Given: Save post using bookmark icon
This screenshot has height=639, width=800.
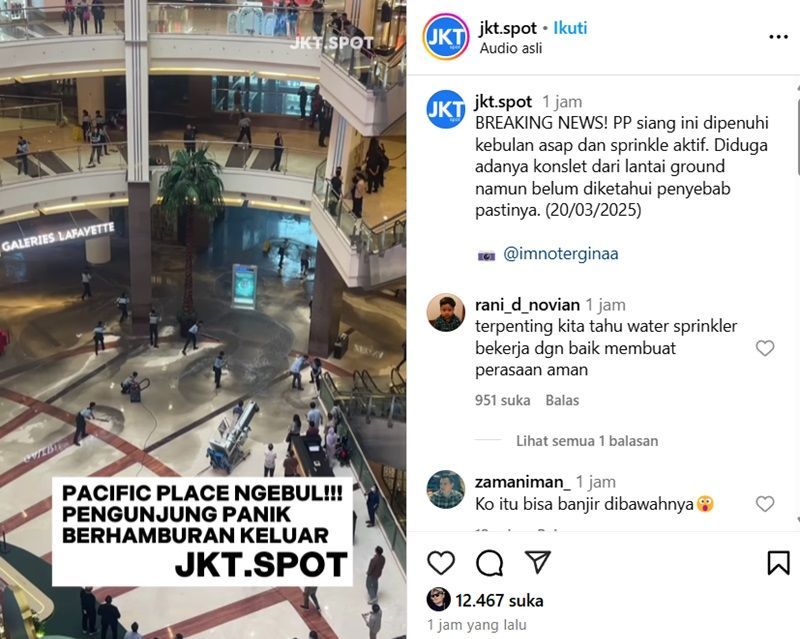Looking at the screenshot, I should pyautogui.click(x=778, y=563).
